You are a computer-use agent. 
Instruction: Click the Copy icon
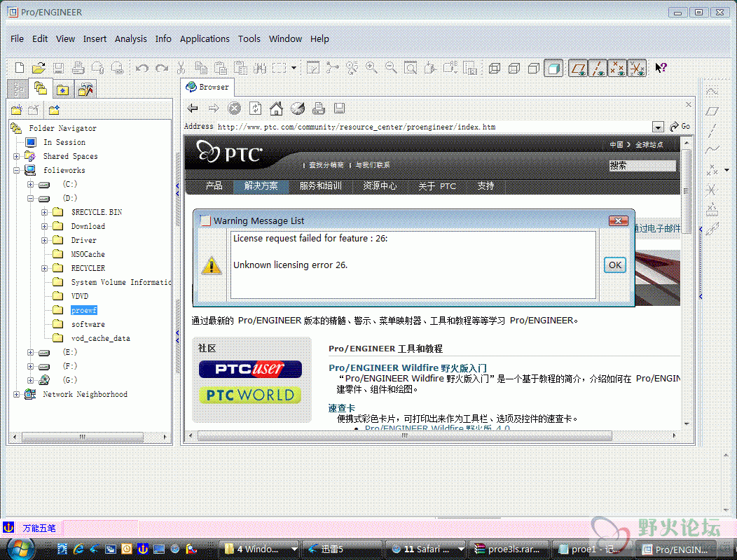pos(201,68)
